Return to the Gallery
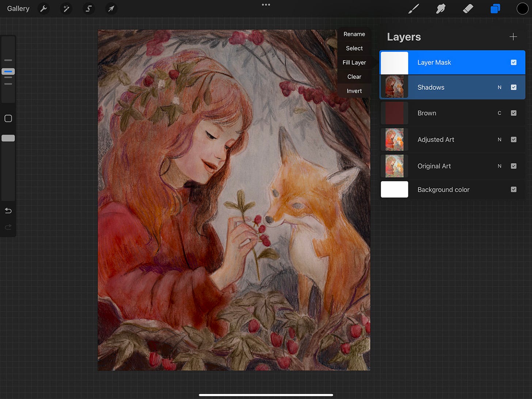 (18, 8)
